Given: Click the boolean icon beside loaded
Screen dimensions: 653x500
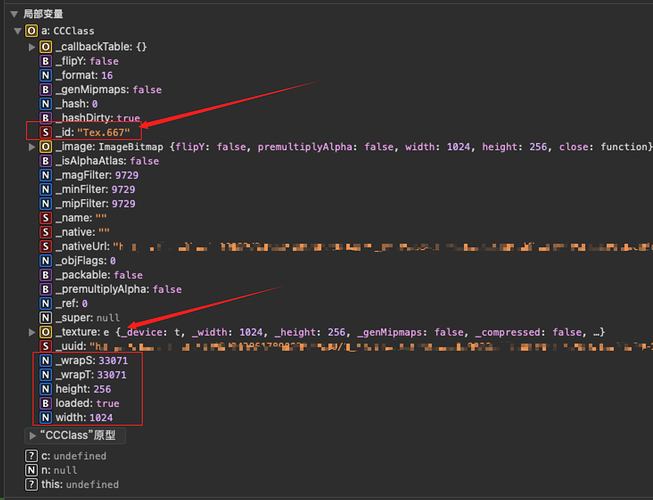Looking at the screenshot, I should point(45,403).
